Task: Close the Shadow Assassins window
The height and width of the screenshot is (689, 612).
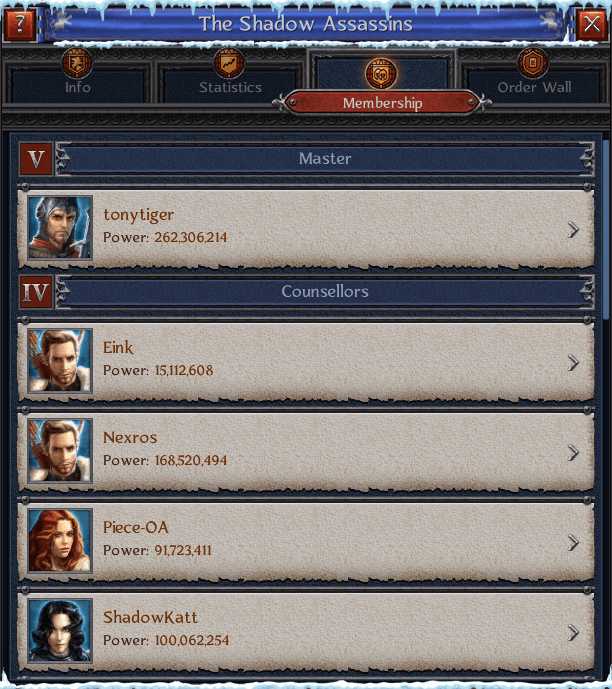Action: click(592, 24)
